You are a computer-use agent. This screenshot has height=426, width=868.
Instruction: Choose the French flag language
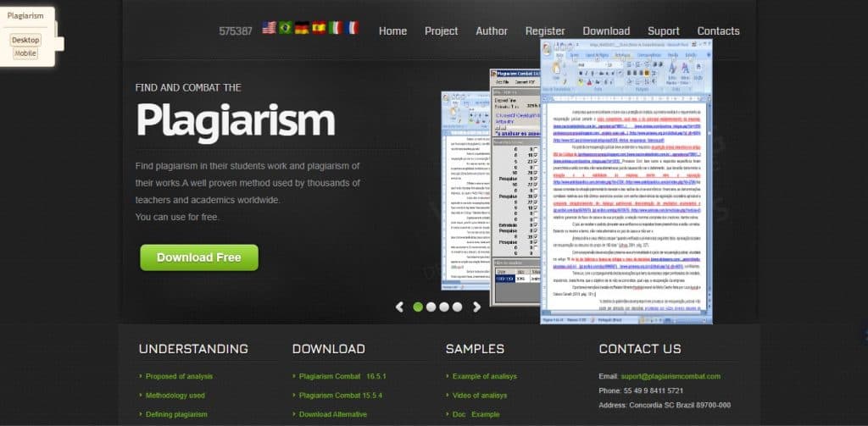click(x=352, y=28)
